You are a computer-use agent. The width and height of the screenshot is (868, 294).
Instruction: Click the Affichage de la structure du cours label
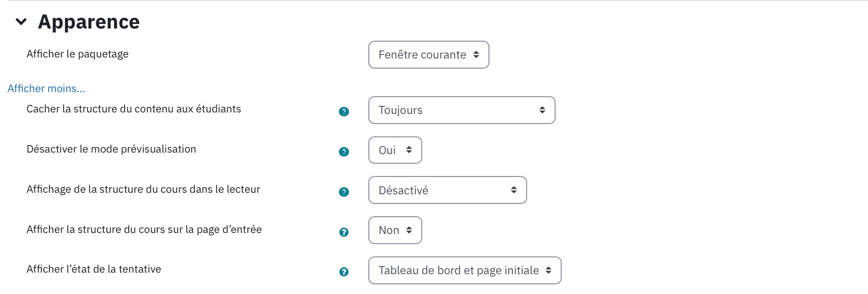143,189
